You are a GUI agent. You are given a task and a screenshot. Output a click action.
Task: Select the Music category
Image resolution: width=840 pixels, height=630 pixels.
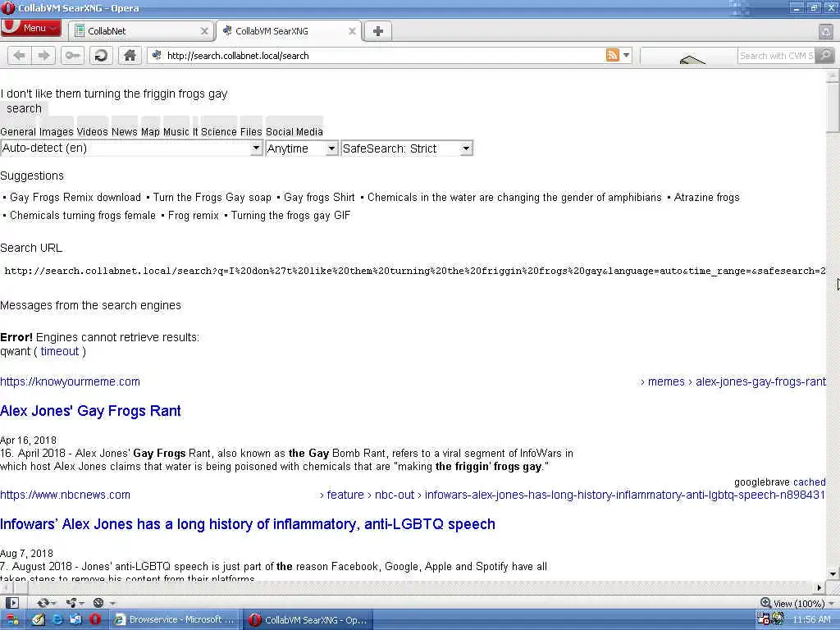[176, 132]
